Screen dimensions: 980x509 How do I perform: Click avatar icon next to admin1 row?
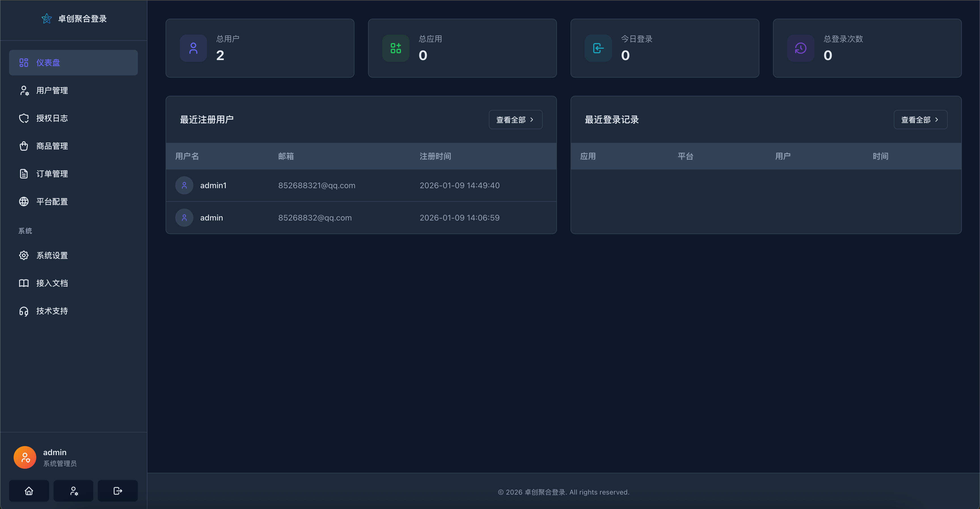pos(184,186)
